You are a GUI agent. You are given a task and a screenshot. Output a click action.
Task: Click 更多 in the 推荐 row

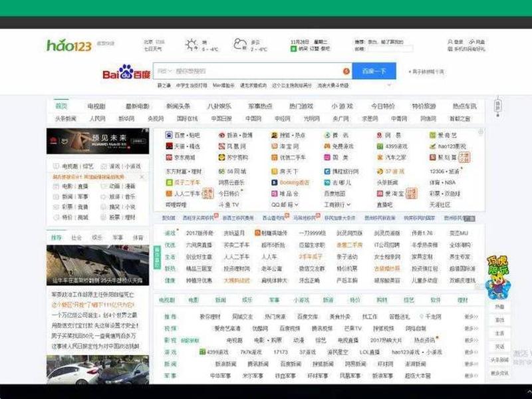pos(471,317)
